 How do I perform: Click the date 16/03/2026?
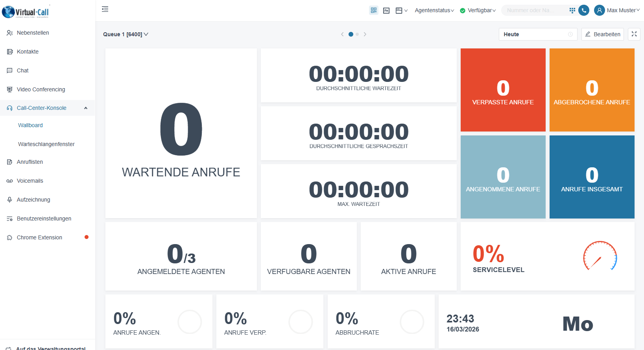tap(463, 329)
